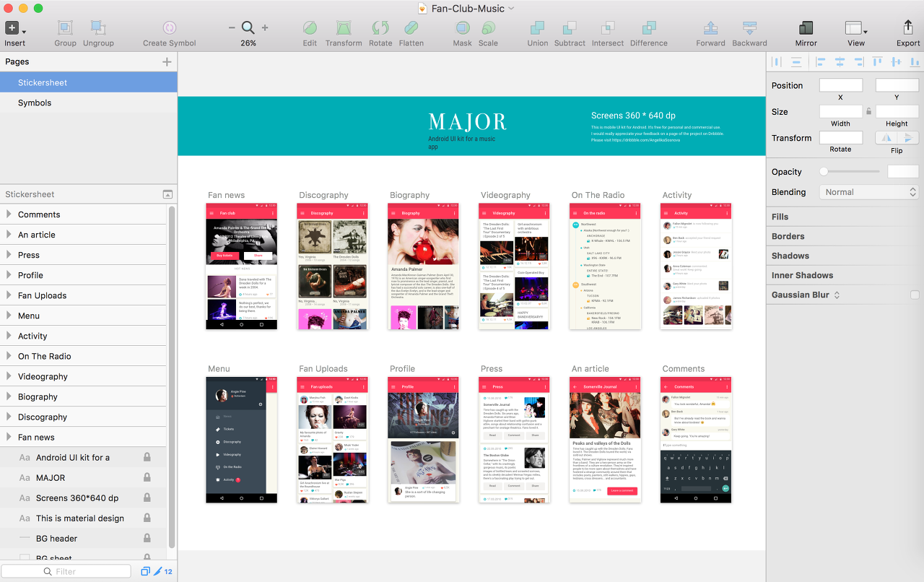This screenshot has width=924, height=582.
Task: Toggle lock on MAJOR text layer
Action: 147,477
